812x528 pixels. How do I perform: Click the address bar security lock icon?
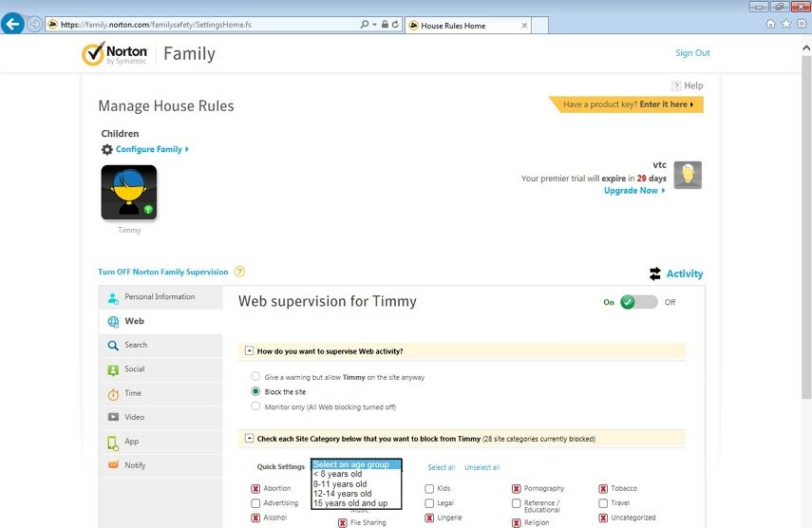(x=385, y=25)
